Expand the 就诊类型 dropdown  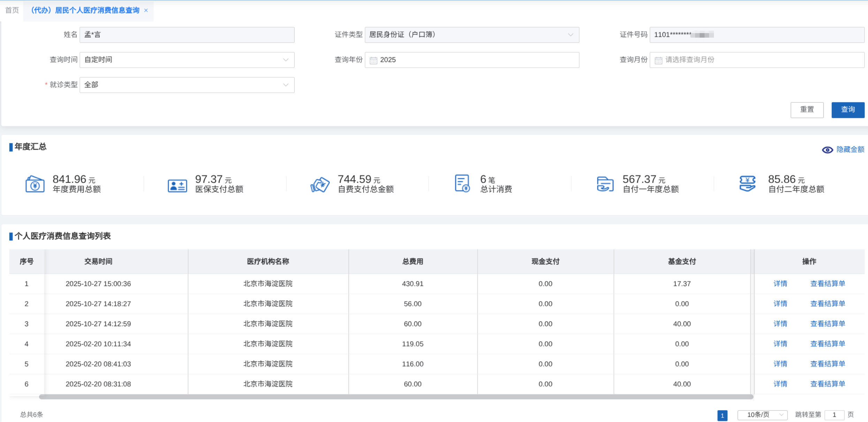click(x=285, y=85)
